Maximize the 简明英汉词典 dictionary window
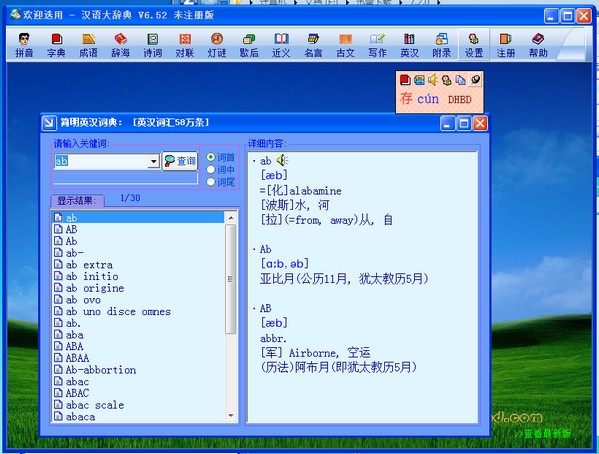 [464, 123]
